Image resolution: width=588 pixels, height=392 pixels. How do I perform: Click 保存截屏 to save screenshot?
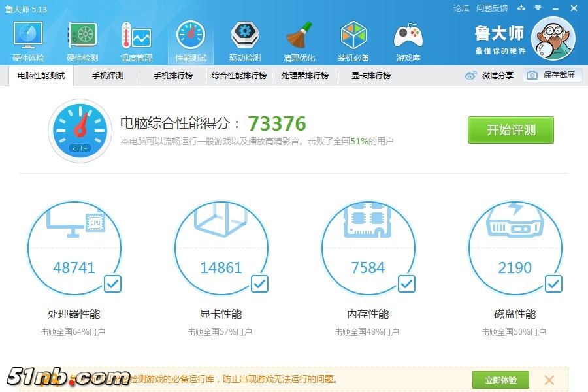[x=552, y=75]
